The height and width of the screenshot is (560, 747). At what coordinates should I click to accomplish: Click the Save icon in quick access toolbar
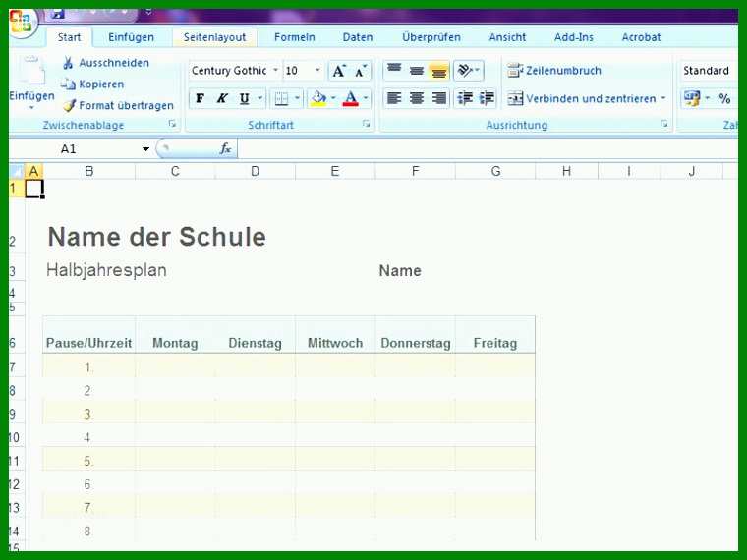point(58,14)
